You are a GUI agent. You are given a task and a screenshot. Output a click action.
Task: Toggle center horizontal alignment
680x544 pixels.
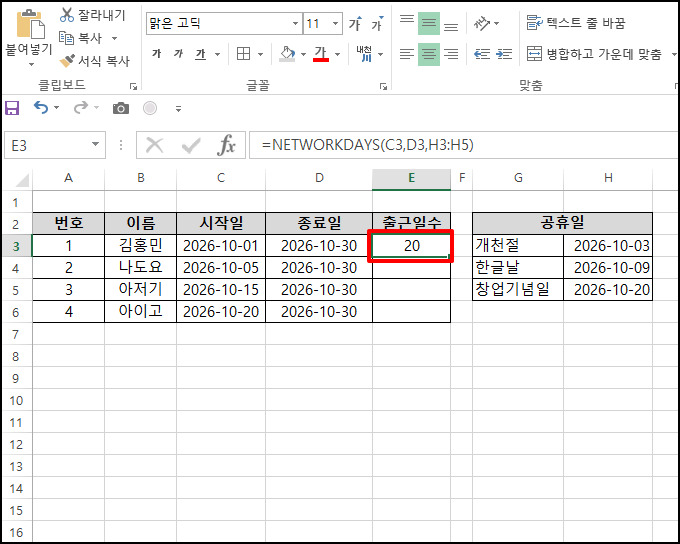[x=429, y=54]
